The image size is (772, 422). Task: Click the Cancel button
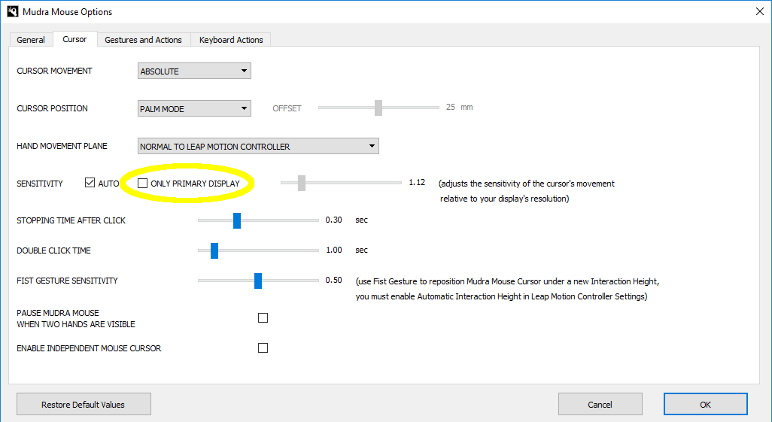(x=600, y=404)
